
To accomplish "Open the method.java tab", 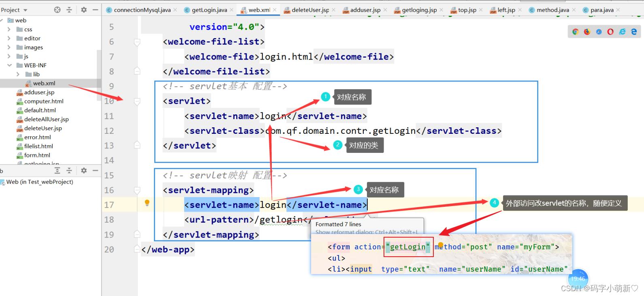I will (553, 10).
